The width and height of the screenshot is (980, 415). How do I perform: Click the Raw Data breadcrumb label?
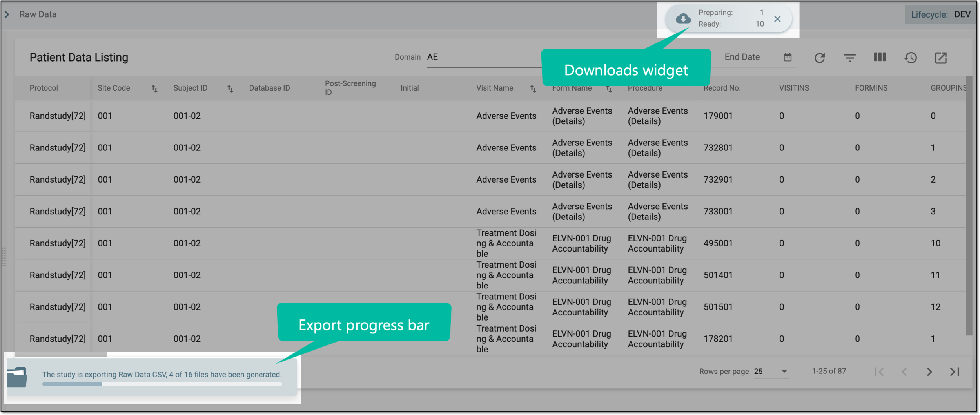(38, 14)
